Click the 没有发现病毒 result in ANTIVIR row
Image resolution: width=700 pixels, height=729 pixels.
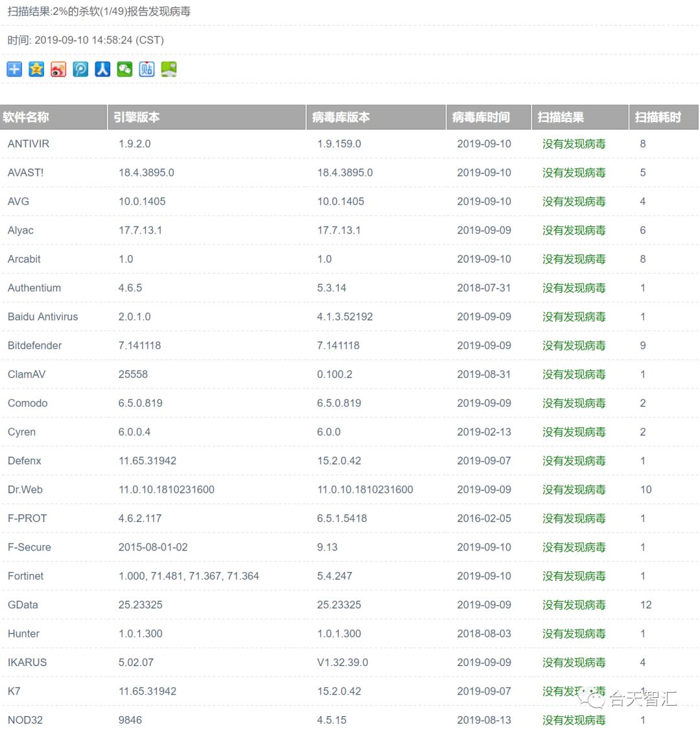point(574,144)
